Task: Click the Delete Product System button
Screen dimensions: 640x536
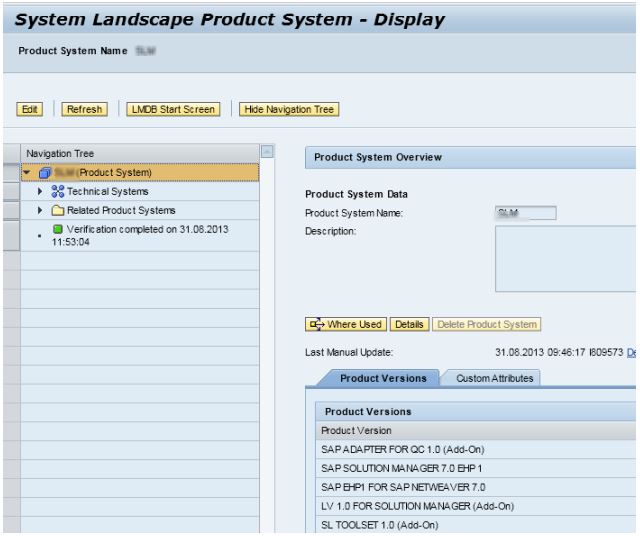Action: [487, 325]
